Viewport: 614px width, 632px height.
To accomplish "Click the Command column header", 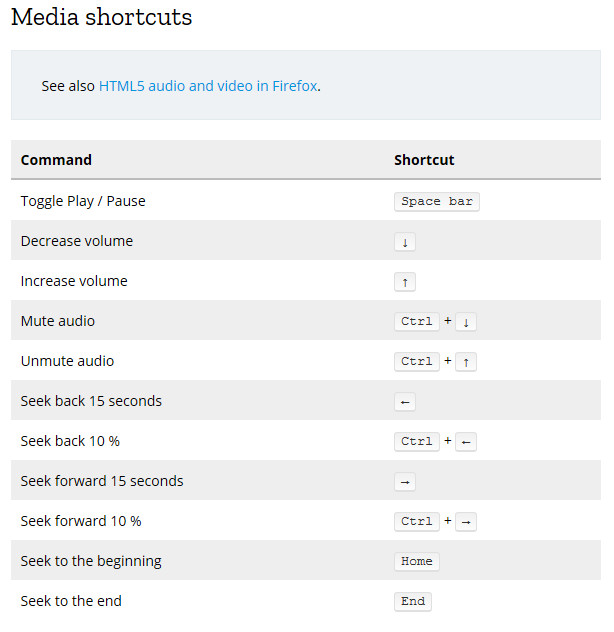I will coord(56,160).
